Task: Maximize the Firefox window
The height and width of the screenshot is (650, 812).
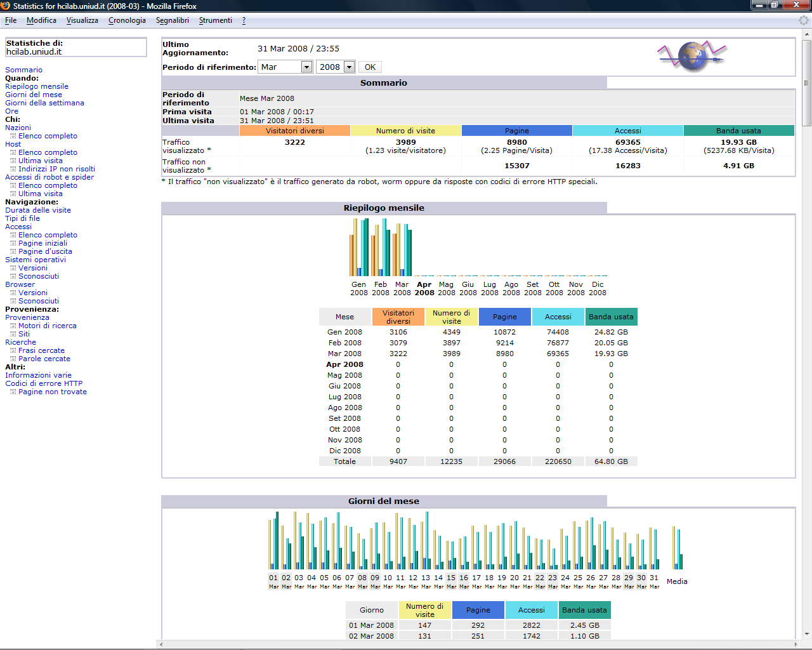Action: click(775, 5)
